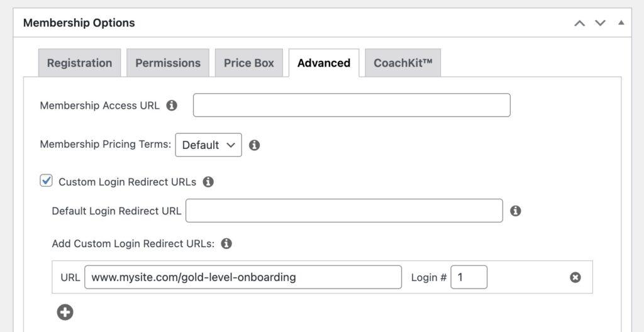Image resolution: width=644 pixels, height=332 pixels.
Task: Move Membership Options panel up
Action: [580, 23]
